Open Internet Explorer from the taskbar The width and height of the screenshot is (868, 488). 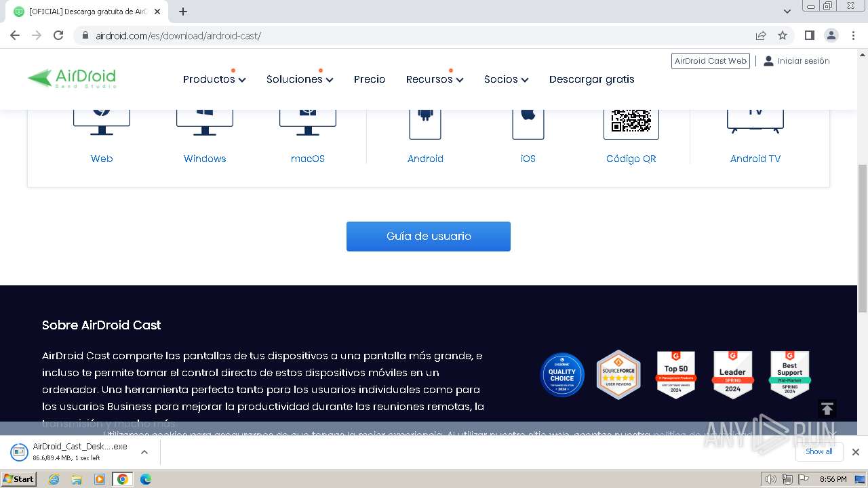54,479
